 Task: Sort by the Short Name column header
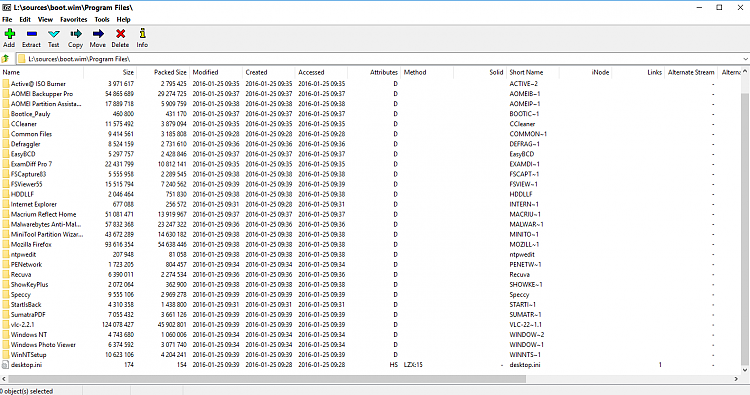tap(532, 72)
